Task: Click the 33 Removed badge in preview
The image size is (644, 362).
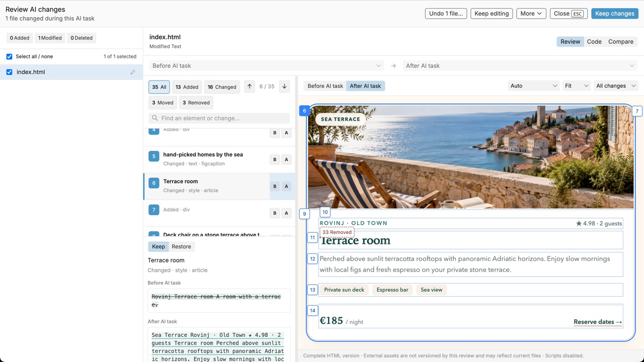Action: coord(337,232)
